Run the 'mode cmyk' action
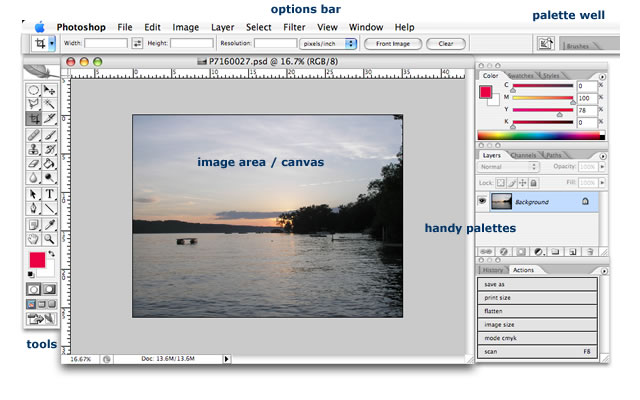The height and width of the screenshot is (400, 640). (538, 338)
